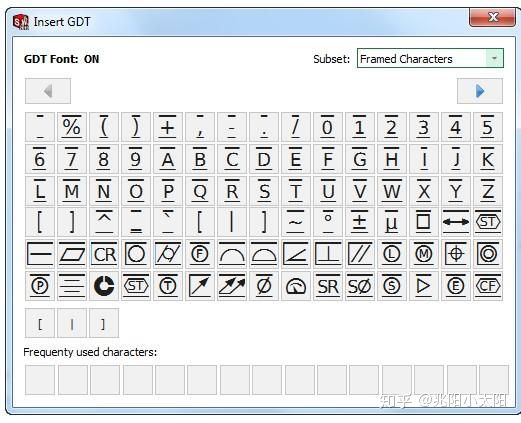
Task: Click the Framed Characters combo box field
Action: pyautogui.click(x=430, y=58)
